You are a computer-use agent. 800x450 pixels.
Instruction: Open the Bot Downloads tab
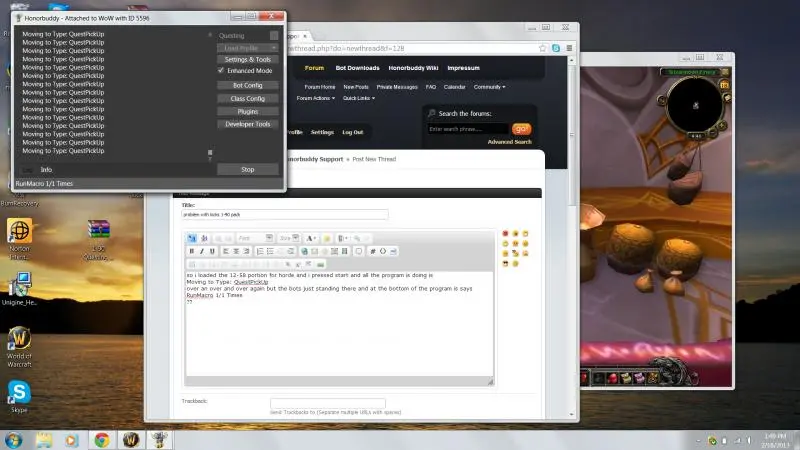(x=357, y=68)
